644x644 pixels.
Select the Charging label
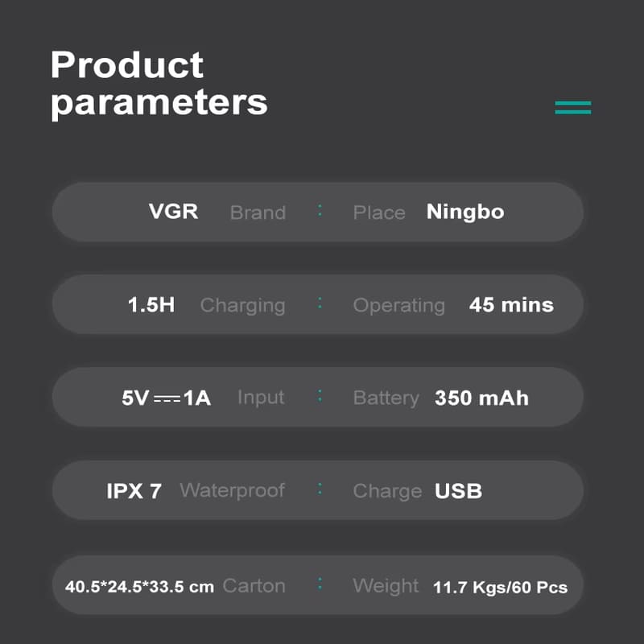tap(242, 306)
